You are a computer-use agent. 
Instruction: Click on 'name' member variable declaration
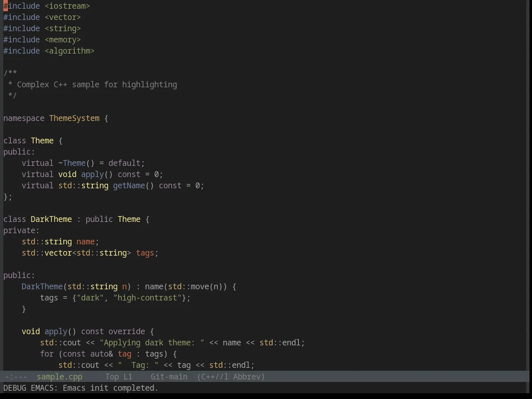point(86,242)
